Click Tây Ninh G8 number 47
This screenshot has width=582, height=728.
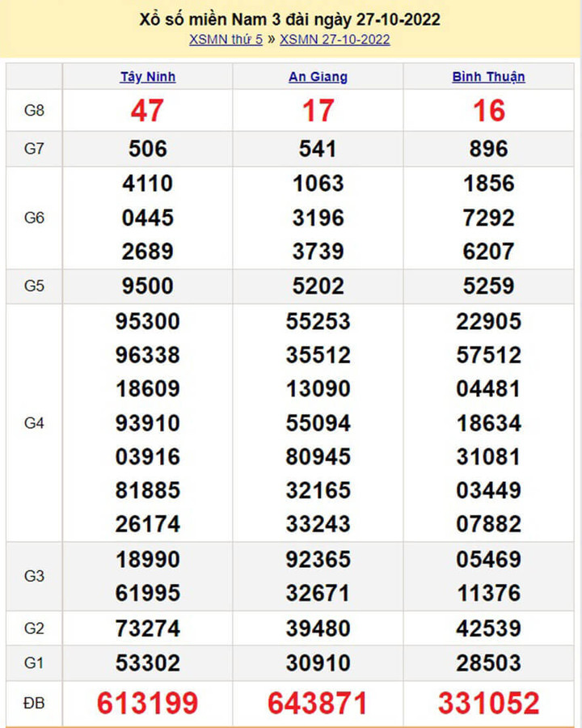(147, 111)
